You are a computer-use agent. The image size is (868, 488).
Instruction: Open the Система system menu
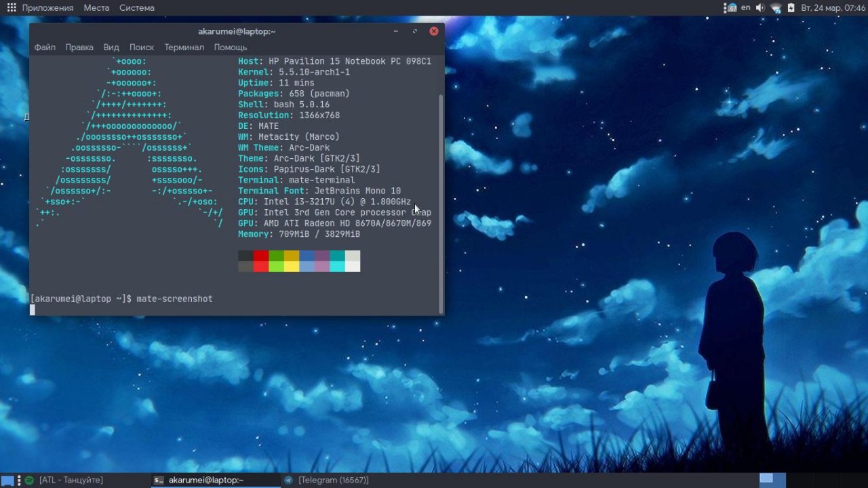point(136,8)
